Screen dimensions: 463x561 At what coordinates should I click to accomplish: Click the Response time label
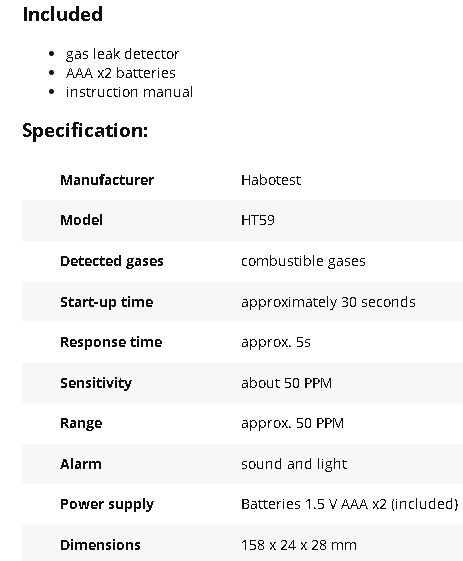(111, 342)
